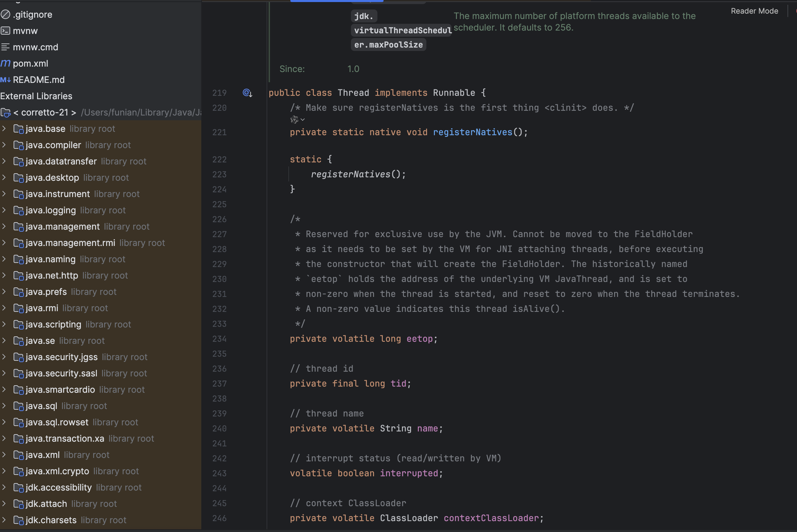This screenshot has width=797, height=532.
Task: Click the ignore-file icon beside .gitignore
Action: coord(5,14)
